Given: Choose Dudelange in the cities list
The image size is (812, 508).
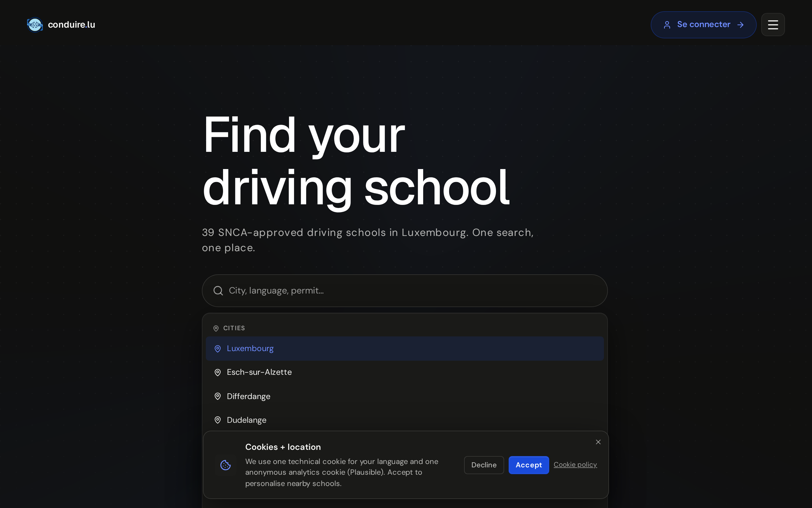Looking at the screenshot, I should coord(405,420).
